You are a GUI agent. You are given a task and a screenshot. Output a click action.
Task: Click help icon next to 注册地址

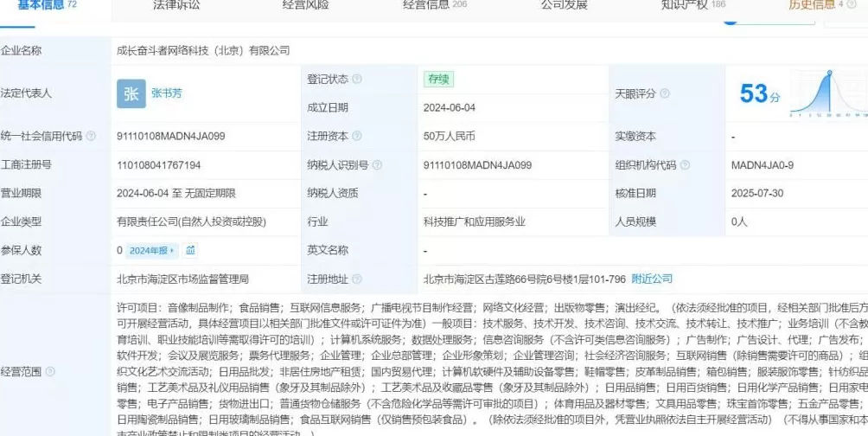(357, 279)
